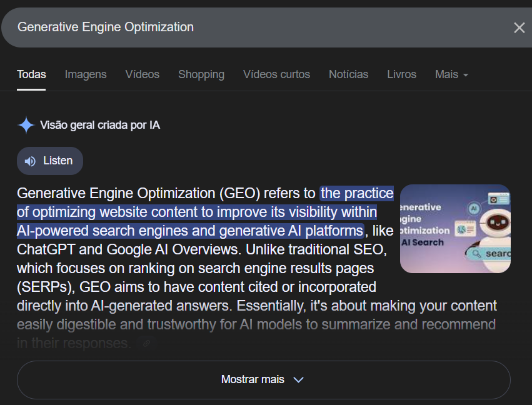532x405 pixels.
Task: Open the GEO robot thumbnail image
Action: point(455,229)
